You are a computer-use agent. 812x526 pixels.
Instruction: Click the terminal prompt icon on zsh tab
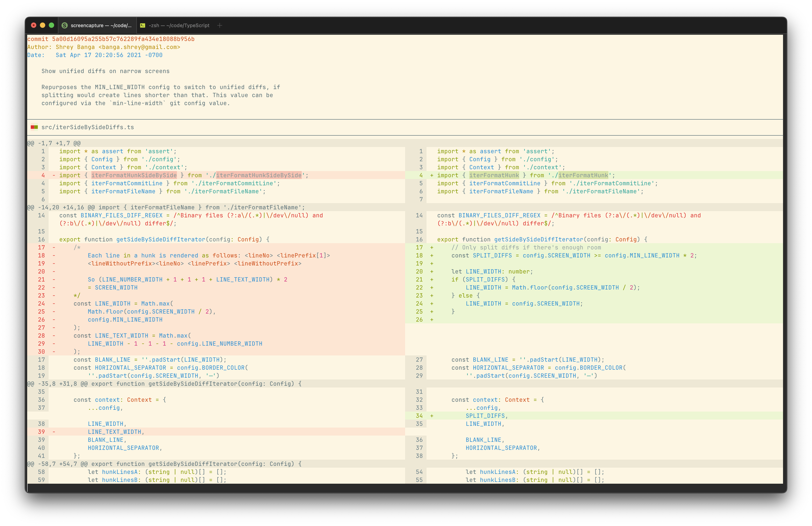point(143,25)
